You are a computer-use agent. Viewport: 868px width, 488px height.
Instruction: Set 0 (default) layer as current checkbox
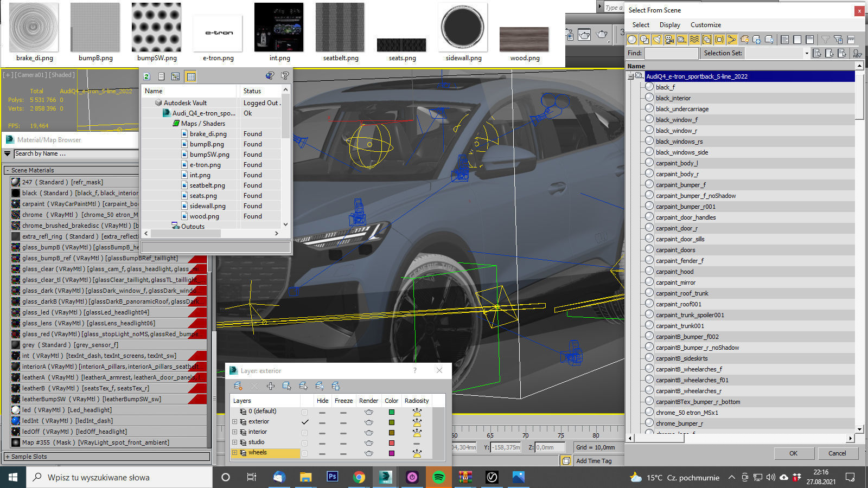pos(305,412)
